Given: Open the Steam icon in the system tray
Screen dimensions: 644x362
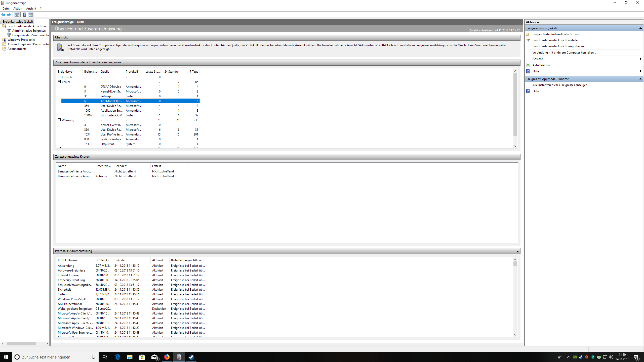Looking at the screenshot, I should pyautogui.click(x=581, y=357).
